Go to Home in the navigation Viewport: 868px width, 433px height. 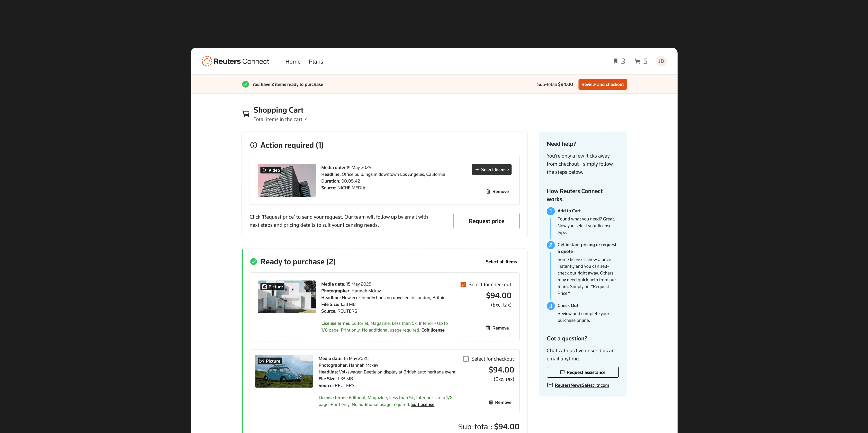[x=293, y=62]
